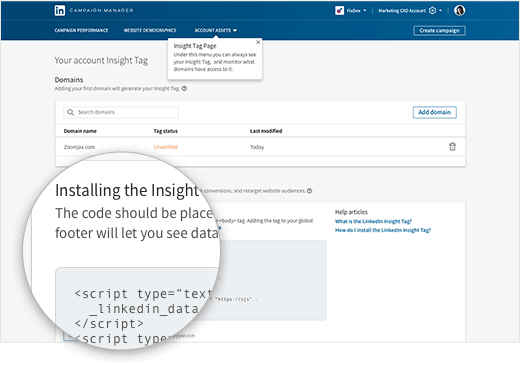Open the account settings gear icon
Screen dimensions: 520x365
[432, 11]
